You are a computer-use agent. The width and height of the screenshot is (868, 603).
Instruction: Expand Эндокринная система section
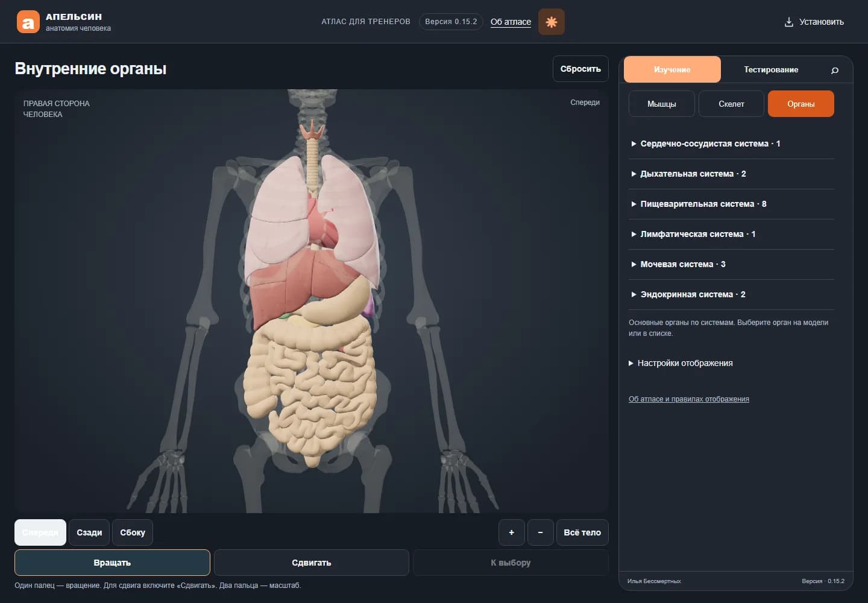(731, 294)
